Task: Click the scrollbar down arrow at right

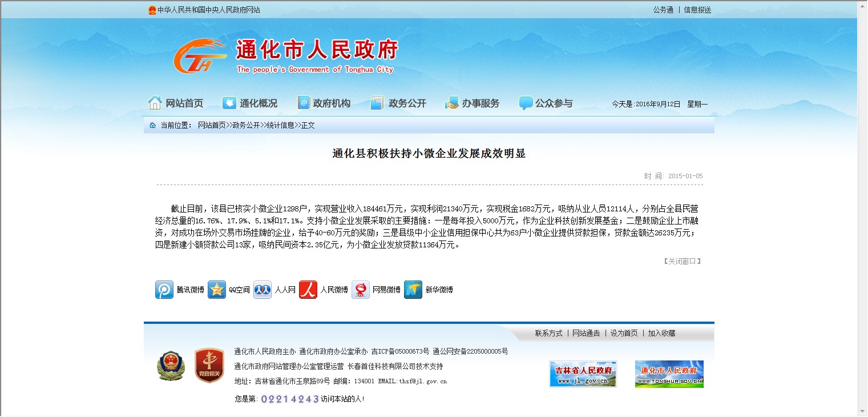Action: (x=862, y=411)
